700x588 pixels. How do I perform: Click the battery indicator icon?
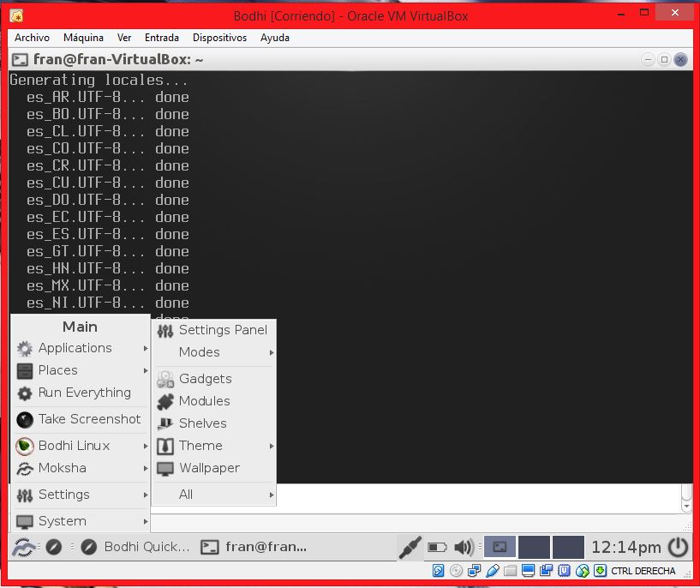coord(437,547)
